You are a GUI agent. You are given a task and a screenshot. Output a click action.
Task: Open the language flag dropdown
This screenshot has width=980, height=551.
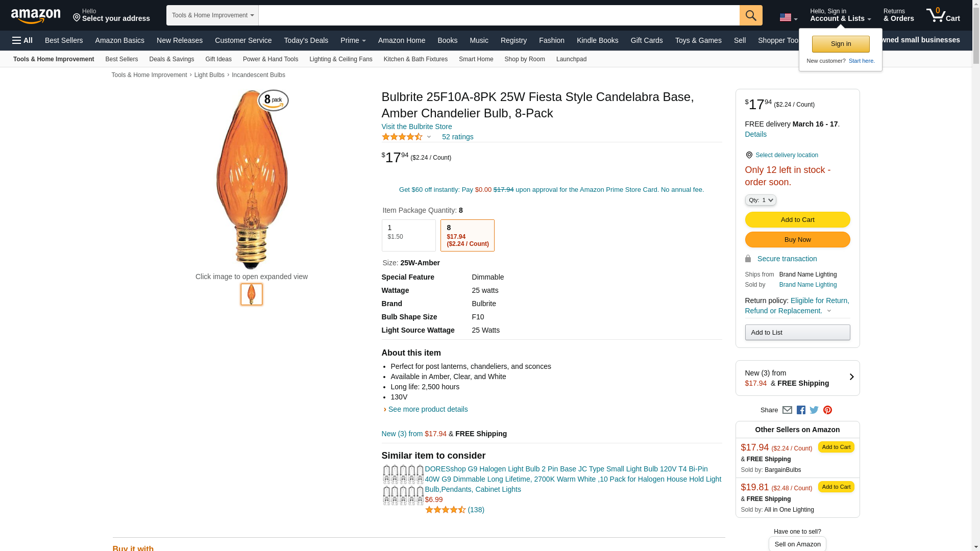(788, 18)
